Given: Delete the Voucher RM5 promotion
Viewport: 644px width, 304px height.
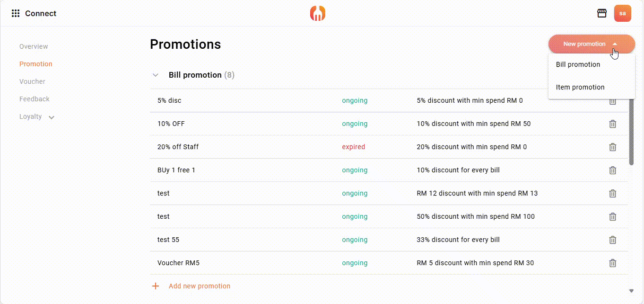Looking at the screenshot, I should [613, 263].
